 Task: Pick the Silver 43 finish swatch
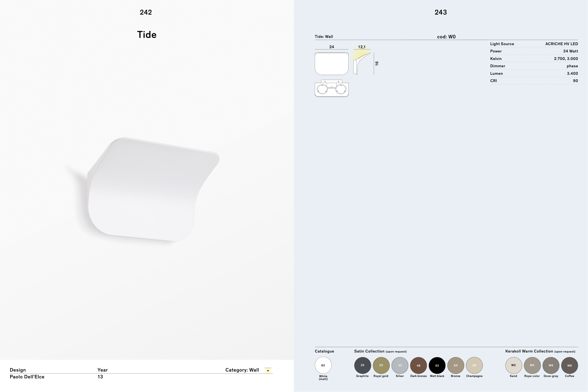[400, 365]
